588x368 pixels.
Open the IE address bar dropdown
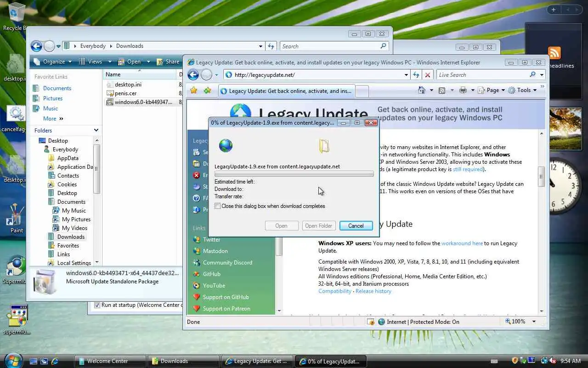[406, 75]
